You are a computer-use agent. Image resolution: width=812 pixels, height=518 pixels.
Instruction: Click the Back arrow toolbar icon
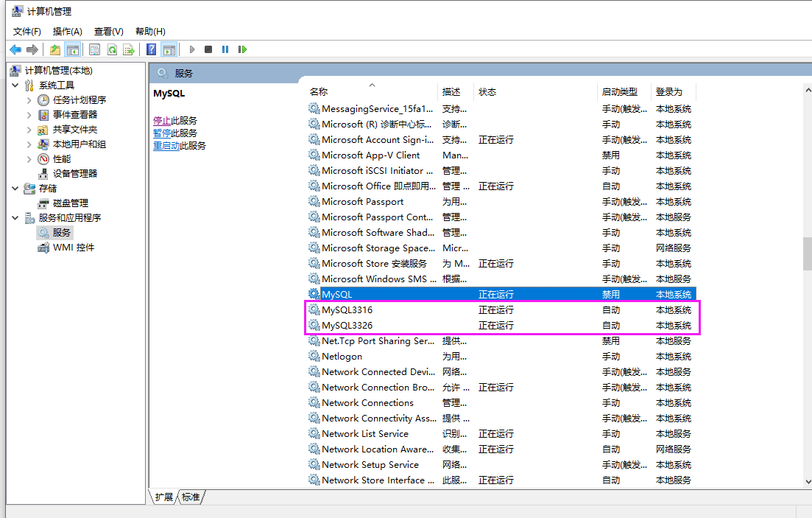tap(15, 50)
